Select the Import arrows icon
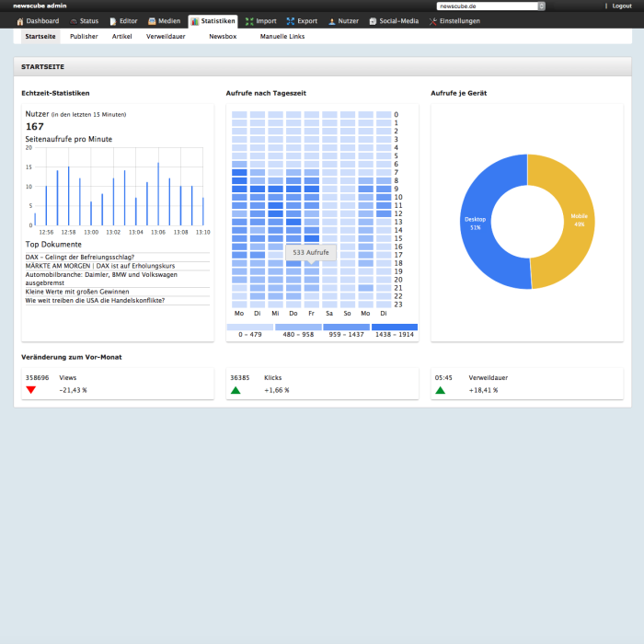Viewport: 644px width, 644px height. [x=249, y=21]
